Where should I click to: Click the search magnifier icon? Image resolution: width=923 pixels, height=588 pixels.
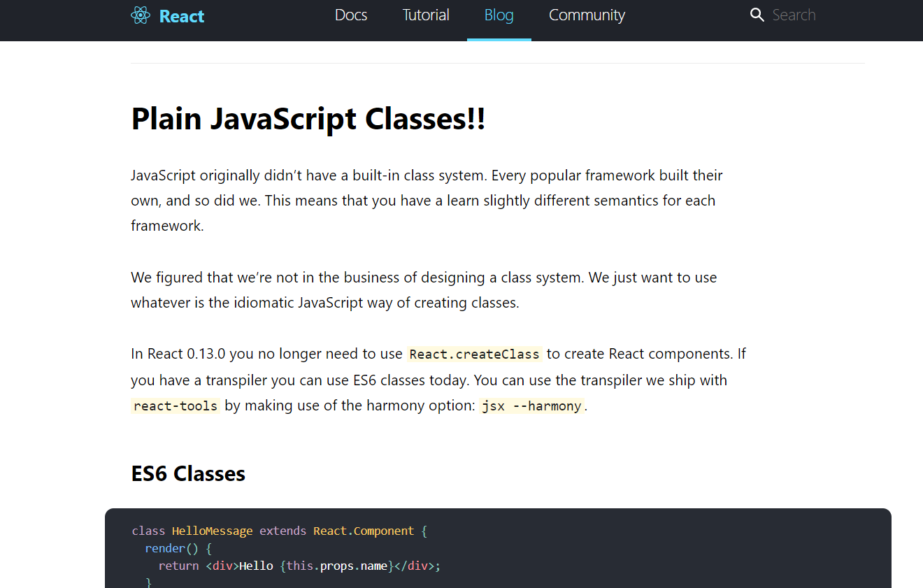757,15
